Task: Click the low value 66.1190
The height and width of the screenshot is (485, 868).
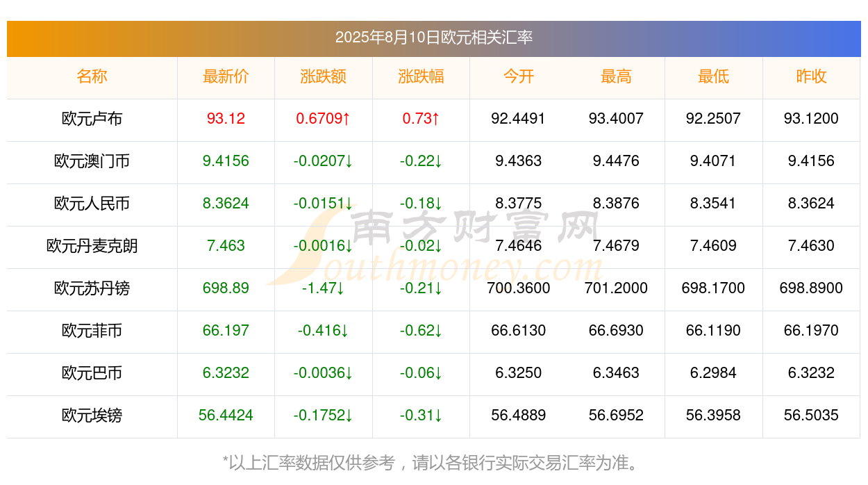Action: [x=714, y=331]
